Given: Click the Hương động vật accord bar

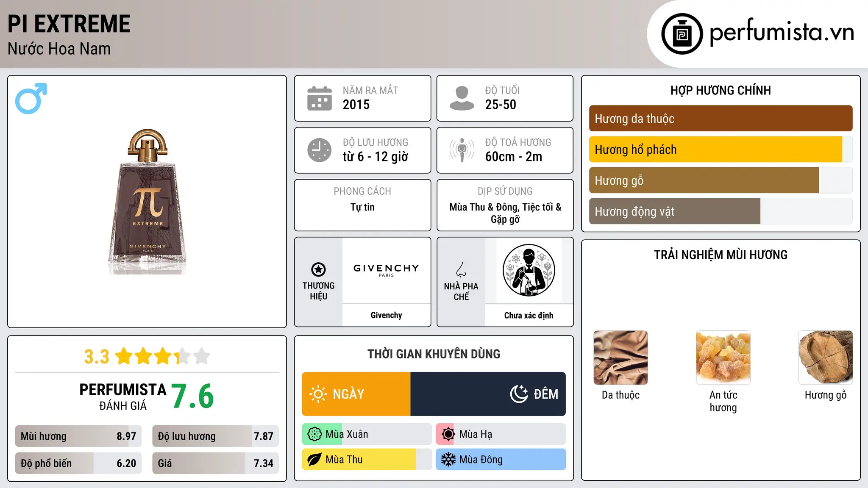Looking at the screenshot, I should [721, 211].
